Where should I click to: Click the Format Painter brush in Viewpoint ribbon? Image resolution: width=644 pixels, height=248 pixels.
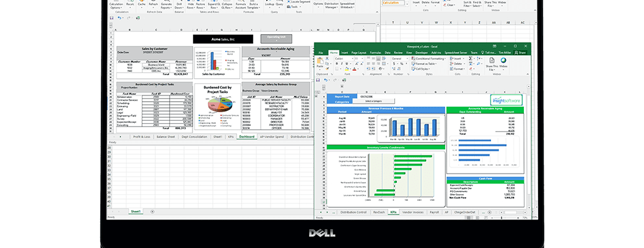coord(327,68)
